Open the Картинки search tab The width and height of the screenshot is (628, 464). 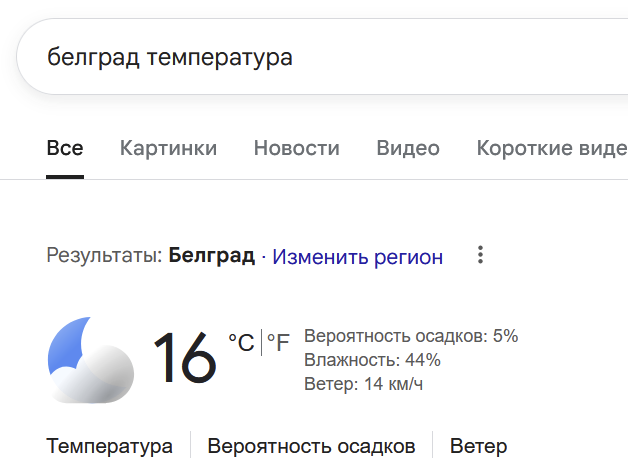168,148
